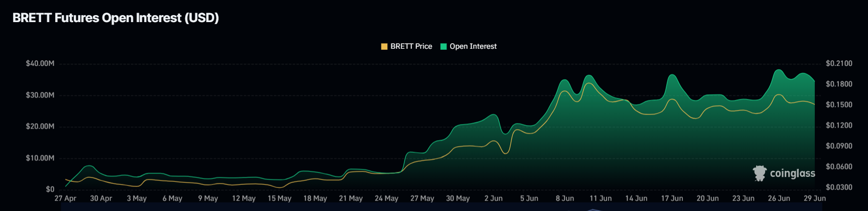Click the 20 Jun date label

[707, 198]
